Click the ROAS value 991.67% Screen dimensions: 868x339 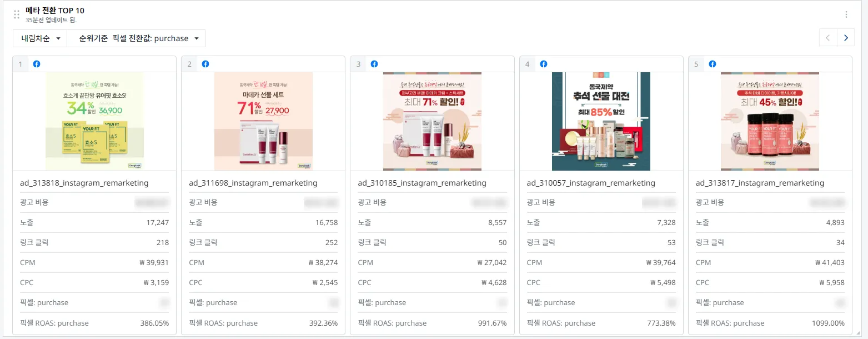[491, 323]
